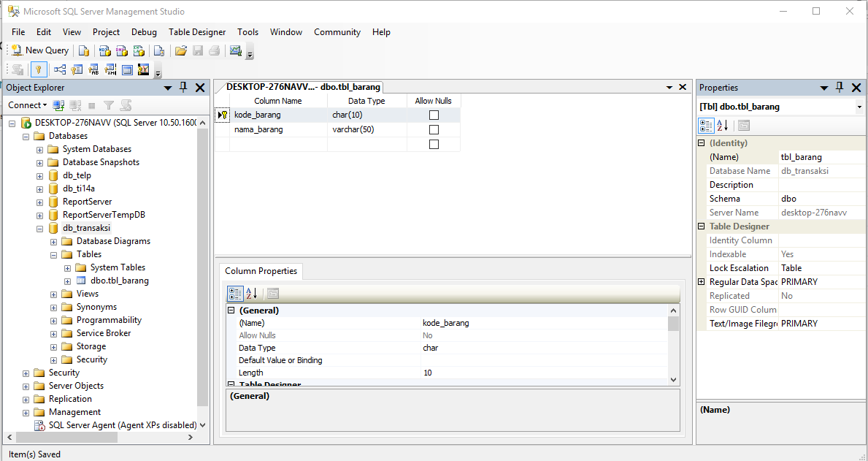Open the Generate Change Script icon
The height and width of the screenshot is (461, 868).
coord(18,69)
